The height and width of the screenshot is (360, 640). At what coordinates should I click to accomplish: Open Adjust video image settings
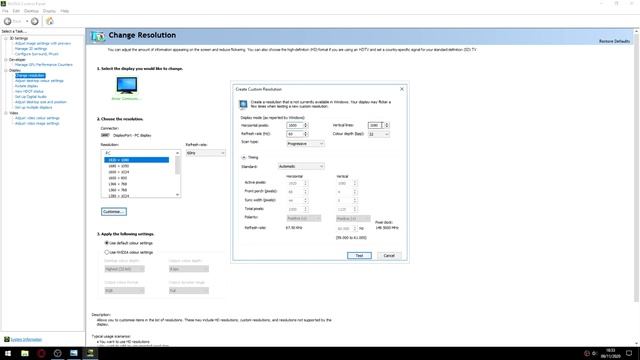(x=37, y=123)
